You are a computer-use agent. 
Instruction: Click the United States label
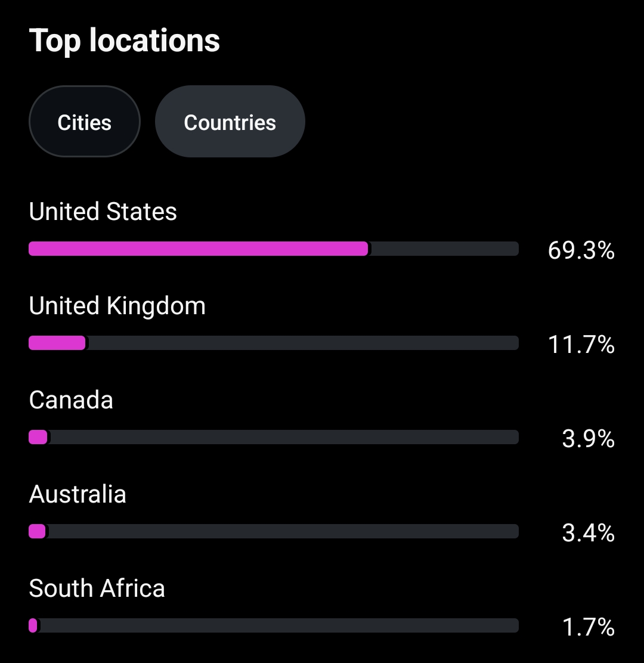tap(103, 212)
